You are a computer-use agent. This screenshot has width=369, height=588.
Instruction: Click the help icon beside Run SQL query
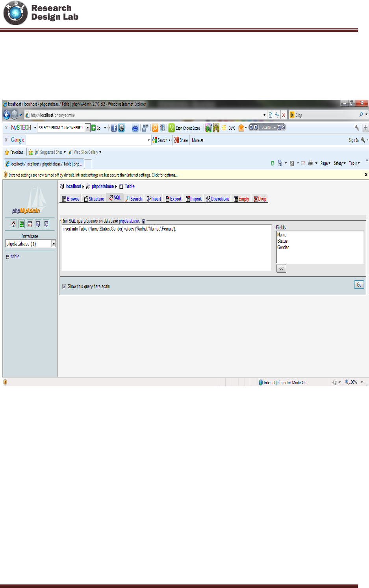pos(143,221)
